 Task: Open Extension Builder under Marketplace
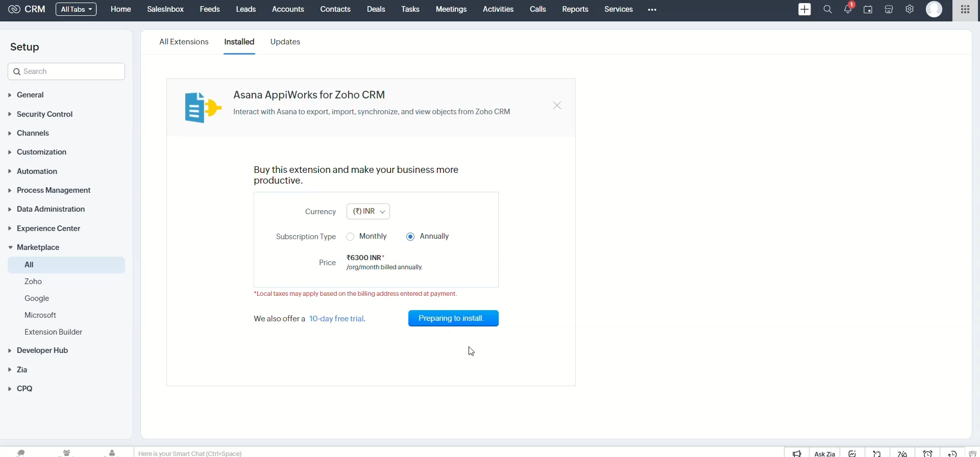click(x=53, y=332)
